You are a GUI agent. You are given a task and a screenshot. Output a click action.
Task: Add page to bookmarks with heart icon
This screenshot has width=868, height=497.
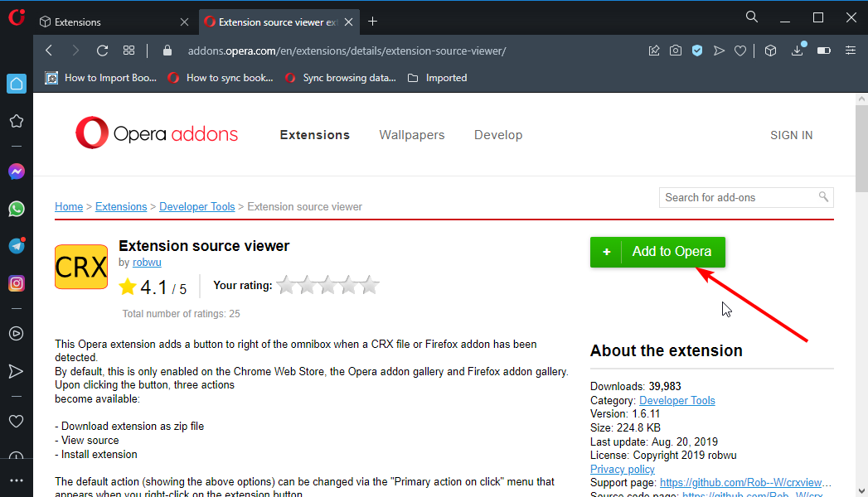tap(740, 51)
